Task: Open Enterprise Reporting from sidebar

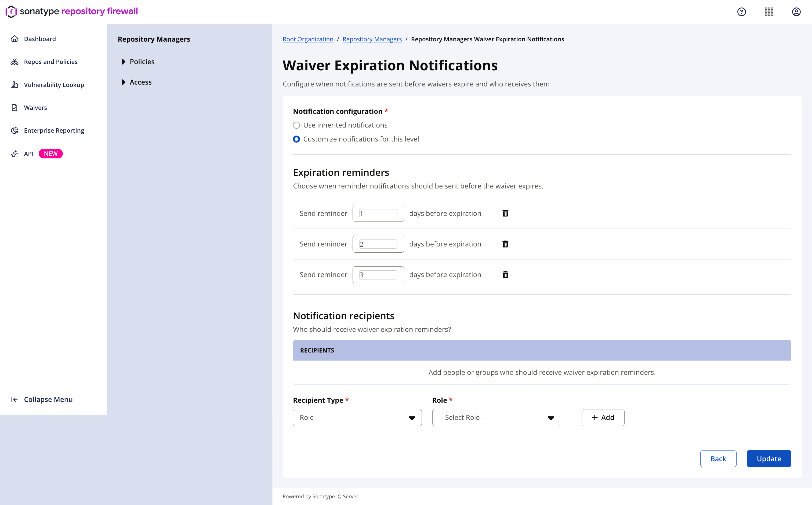Action: coord(54,130)
